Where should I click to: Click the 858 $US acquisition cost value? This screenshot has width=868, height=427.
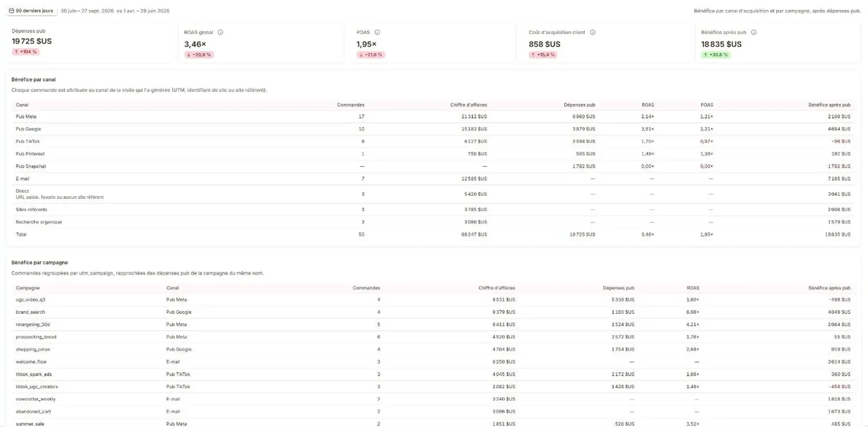544,44
